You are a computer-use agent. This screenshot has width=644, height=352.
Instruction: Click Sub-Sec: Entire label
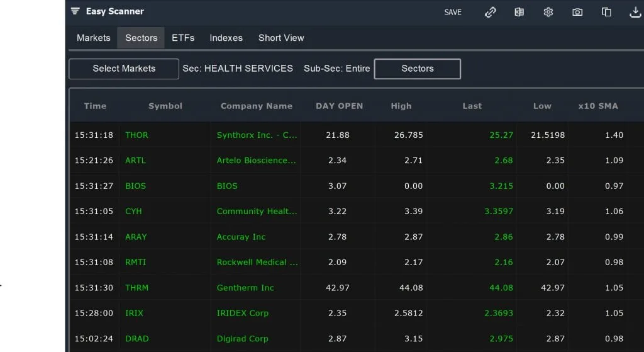337,69
